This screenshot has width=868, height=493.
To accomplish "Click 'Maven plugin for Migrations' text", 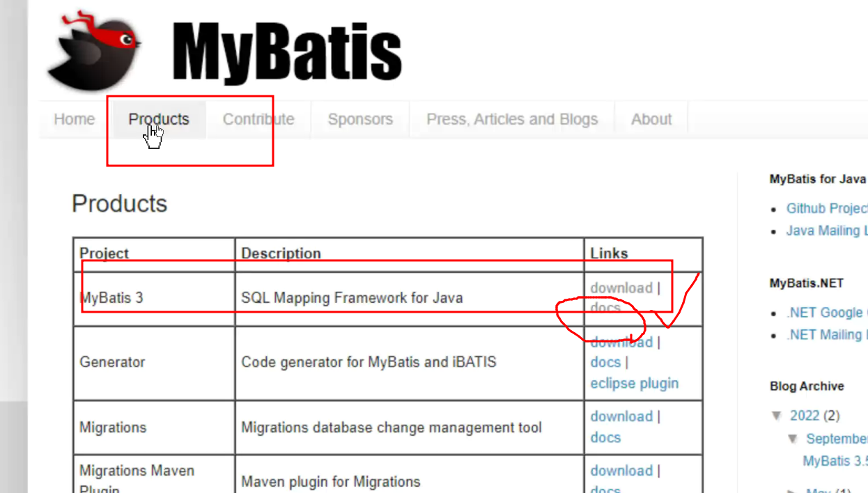I will coord(331,482).
